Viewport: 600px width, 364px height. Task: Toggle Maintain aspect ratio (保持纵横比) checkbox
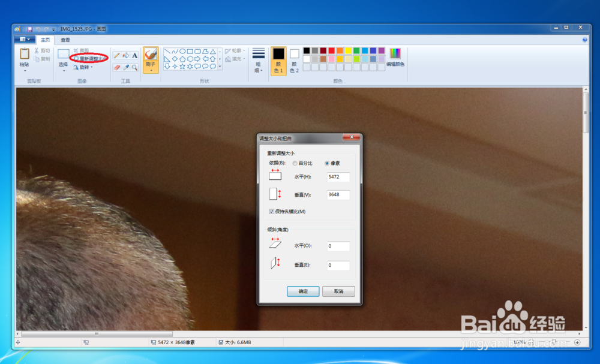pyautogui.click(x=272, y=212)
